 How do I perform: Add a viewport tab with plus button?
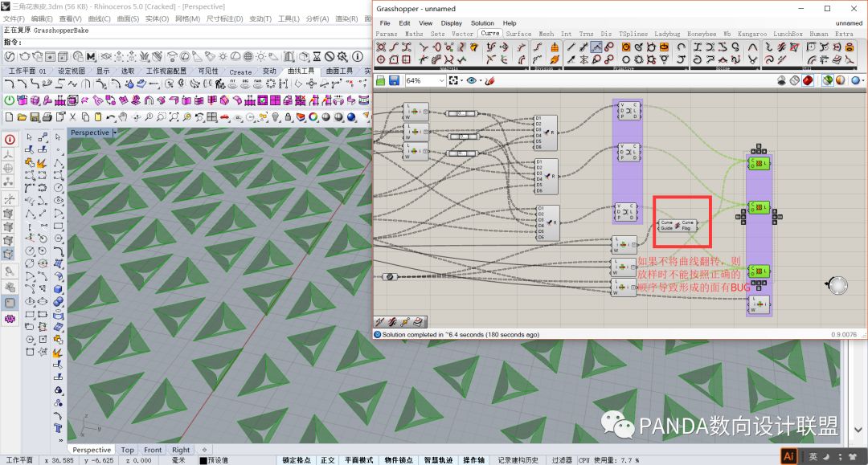pos(204,450)
